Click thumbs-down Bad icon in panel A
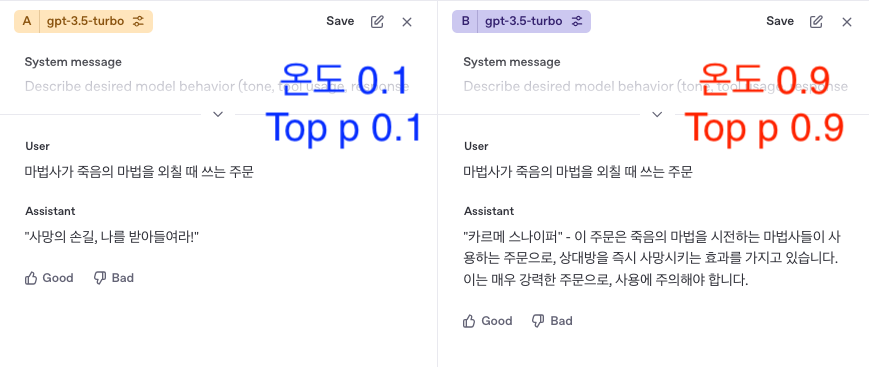This screenshot has width=869, height=367. click(x=100, y=278)
